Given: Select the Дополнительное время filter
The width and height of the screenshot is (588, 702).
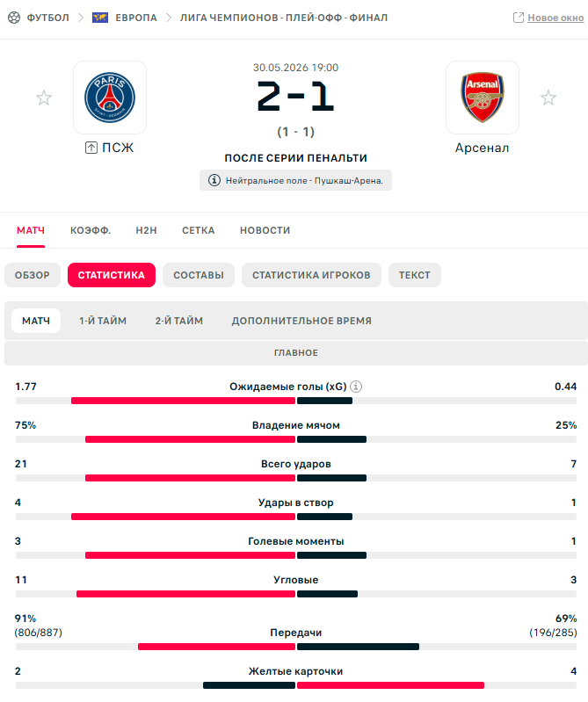Looking at the screenshot, I should pos(301,321).
